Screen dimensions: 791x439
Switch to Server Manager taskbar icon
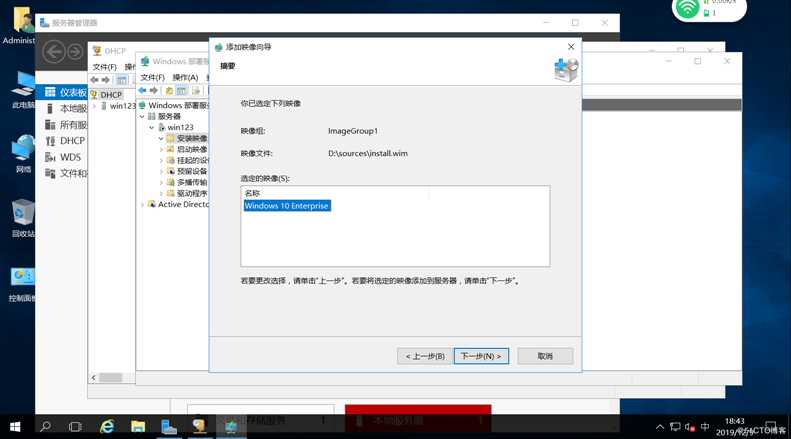tap(169, 427)
